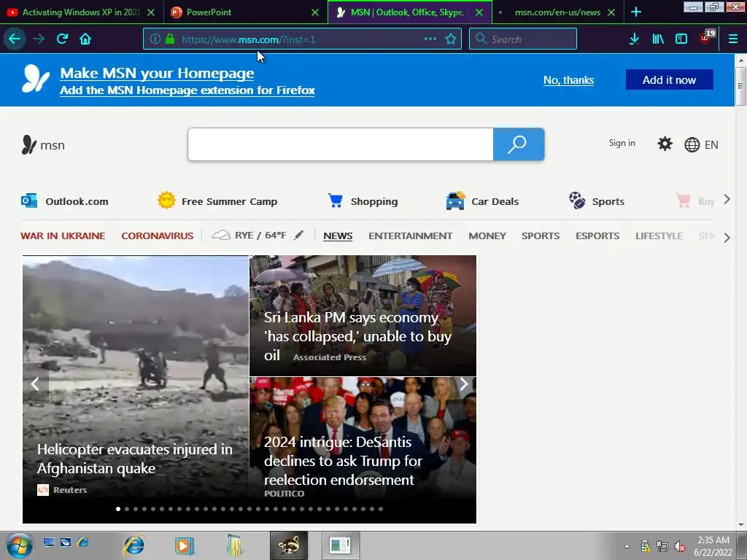Viewport: 747px width, 560px height.
Task: Open the raccoon app in taskbar
Action: (x=289, y=545)
